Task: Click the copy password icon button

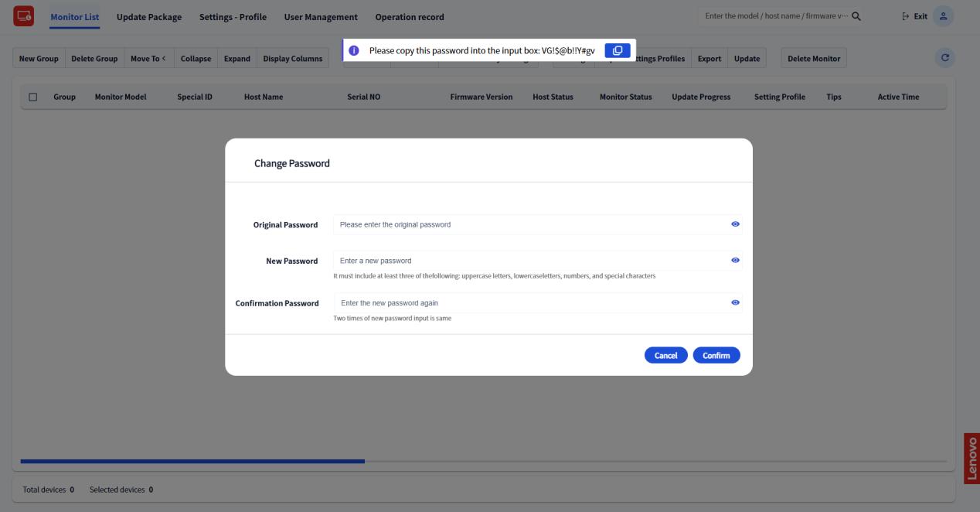Action: tap(617, 50)
